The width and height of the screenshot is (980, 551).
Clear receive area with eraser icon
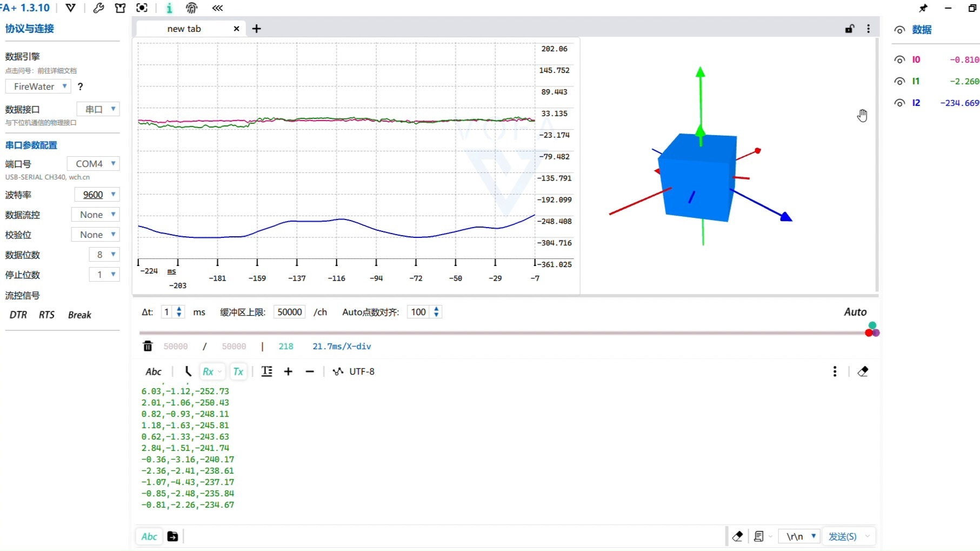863,371
